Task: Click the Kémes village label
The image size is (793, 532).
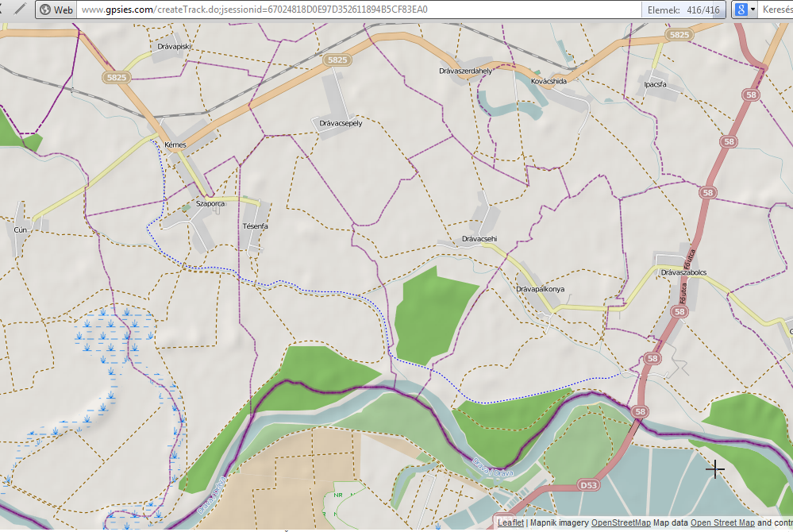Action: coord(175,145)
